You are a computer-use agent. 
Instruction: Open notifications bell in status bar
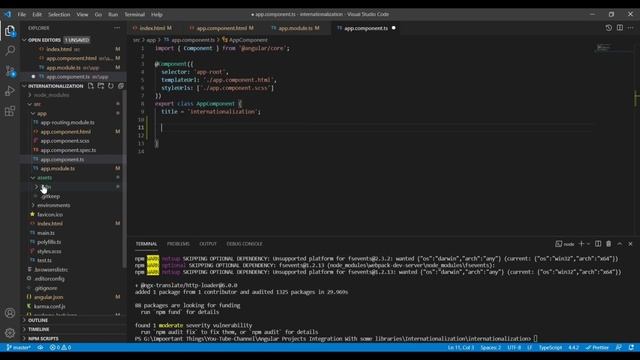(631, 348)
